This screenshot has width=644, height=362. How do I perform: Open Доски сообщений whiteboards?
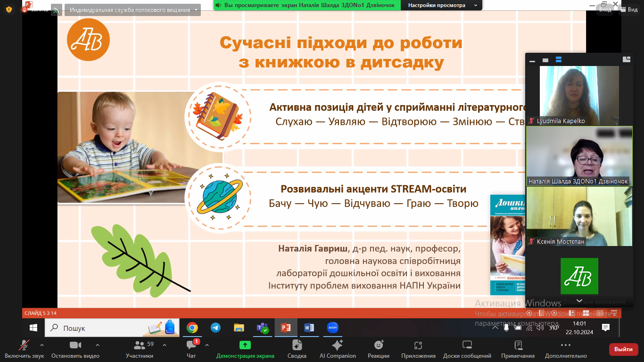click(x=467, y=349)
